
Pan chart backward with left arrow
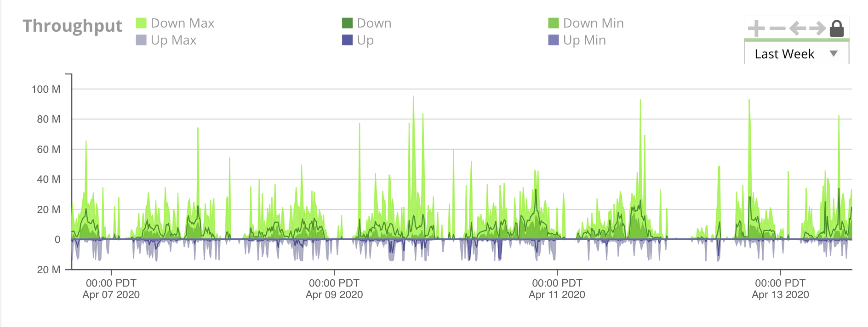point(798,28)
